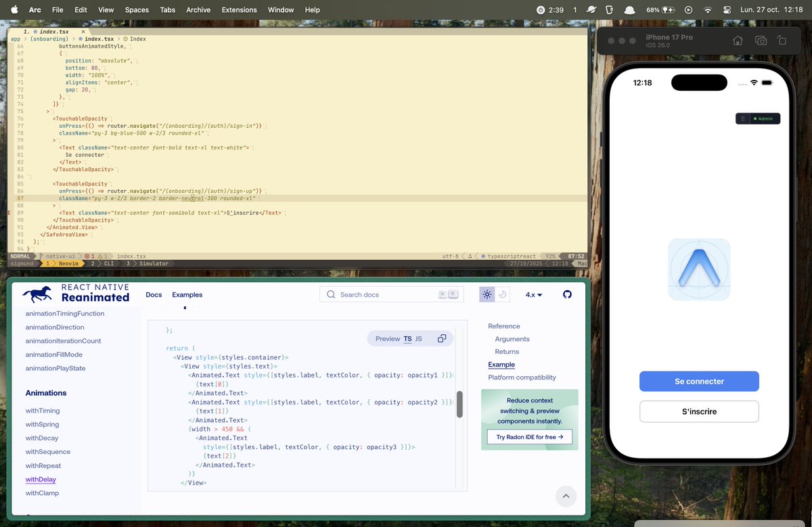The image size is (812, 527).
Task: Switch to tmux window 2 CLI
Action: [x=104, y=264]
